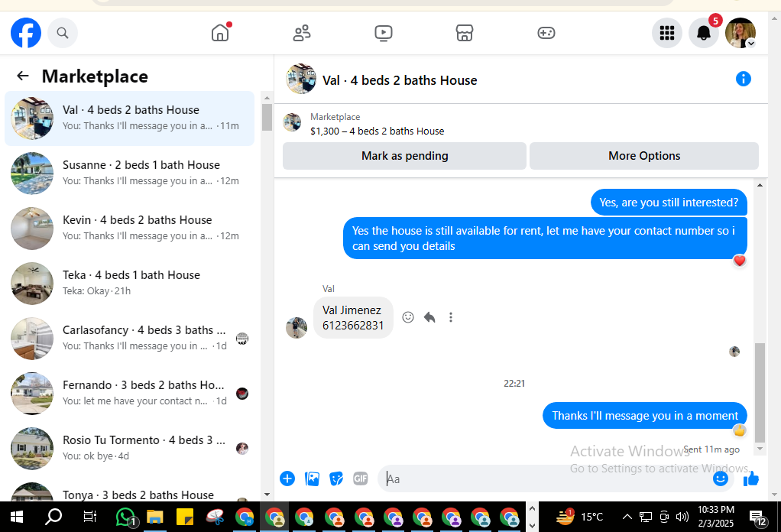Open Snipping Tool from taskbar
The height and width of the screenshot is (532, 781).
[215, 517]
